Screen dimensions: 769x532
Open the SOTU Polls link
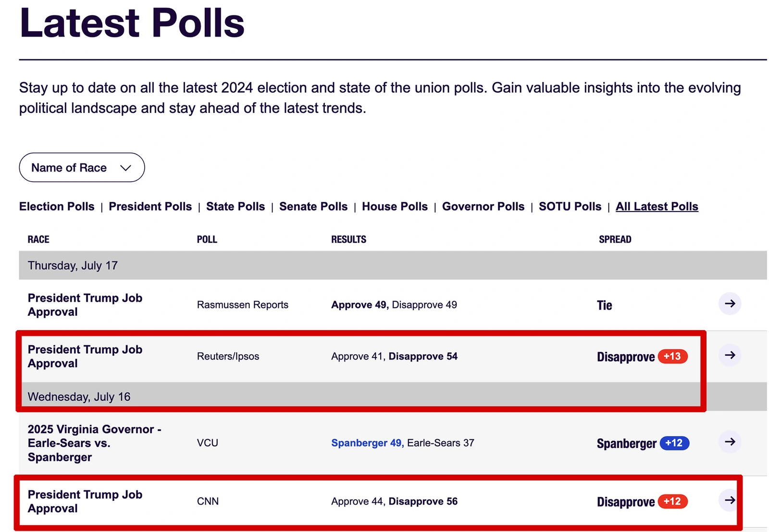point(570,206)
